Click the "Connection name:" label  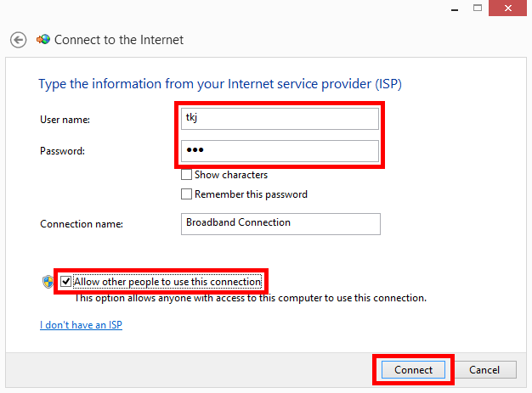pyautogui.click(x=82, y=224)
